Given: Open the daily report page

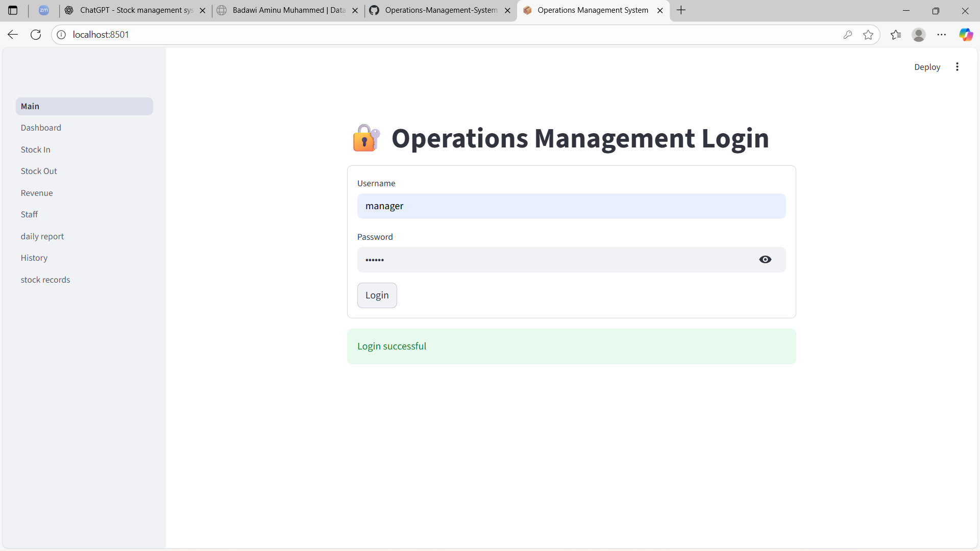Looking at the screenshot, I should click(x=42, y=236).
